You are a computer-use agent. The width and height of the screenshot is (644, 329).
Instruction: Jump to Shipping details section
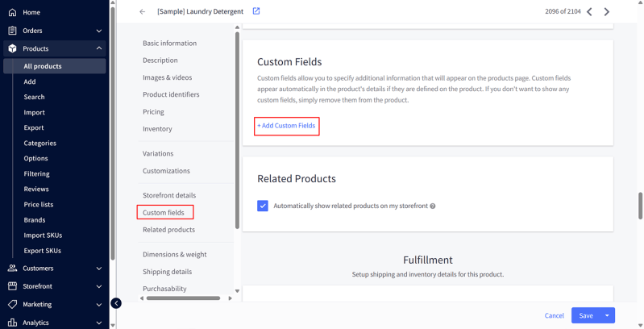coord(167,272)
